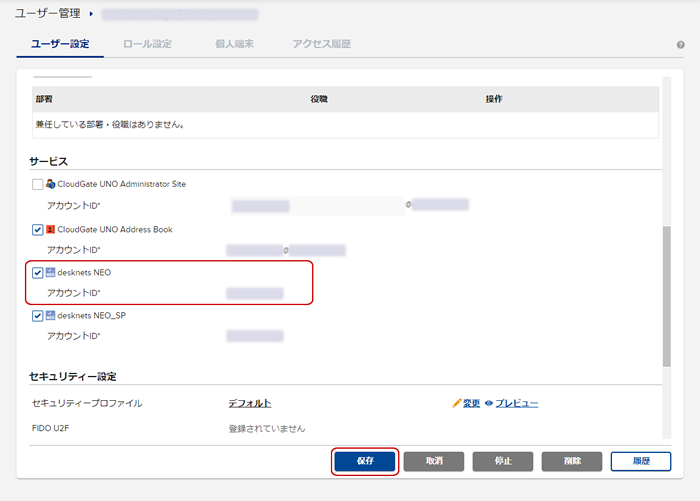Screen dimensions: 700x501
Task: Click the breadcrumb arrow after ユーザー管理
Action: coord(91,14)
